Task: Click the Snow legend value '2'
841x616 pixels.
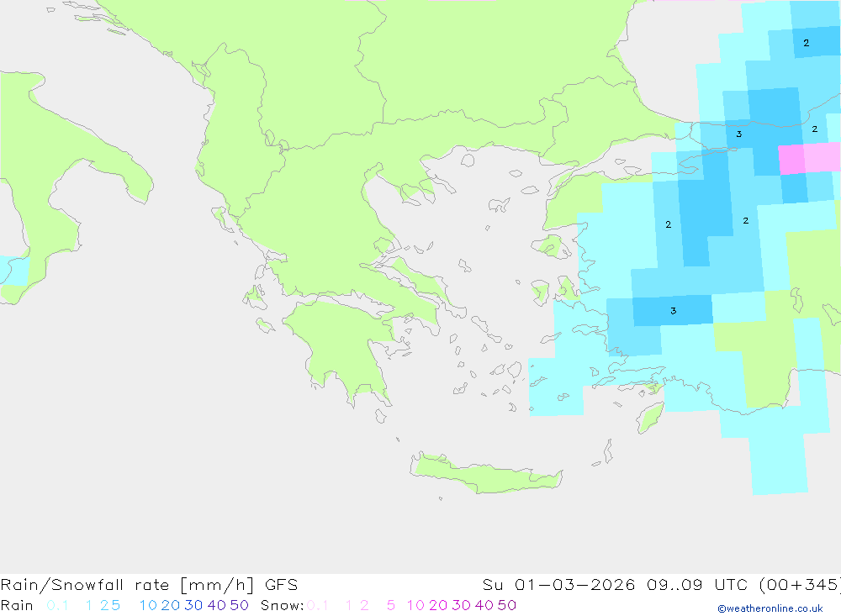Action: 364,605
